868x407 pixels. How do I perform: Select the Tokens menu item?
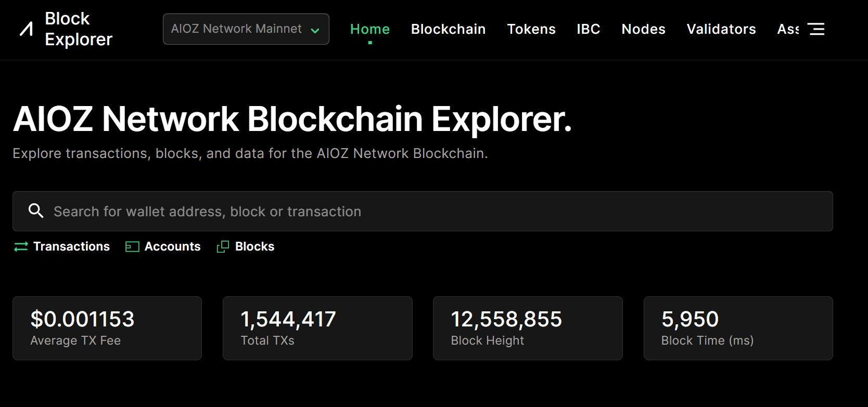531,29
